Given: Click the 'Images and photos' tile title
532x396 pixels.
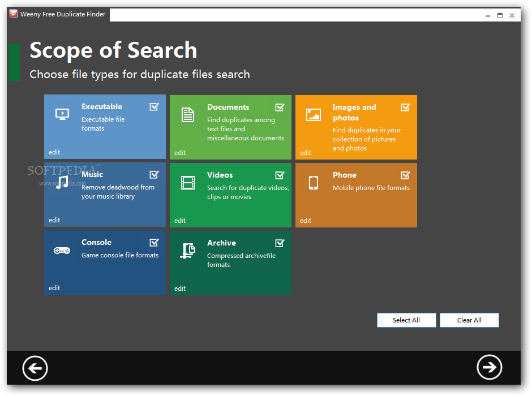Looking at the screenshot, I should point(354,113).
